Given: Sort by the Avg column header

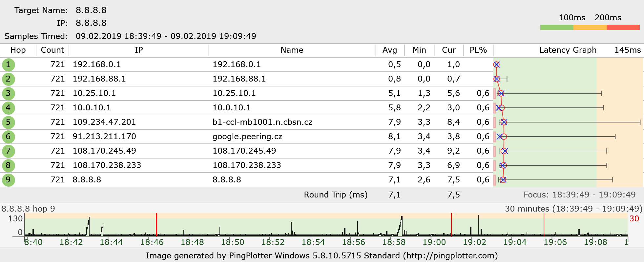Looking at the screenshot, I should 389,50.
